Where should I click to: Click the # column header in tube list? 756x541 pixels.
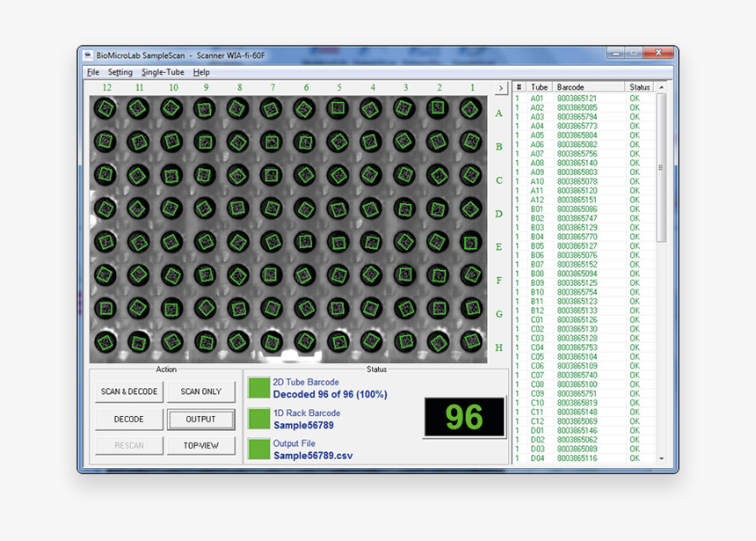click(x=519, y=87)
